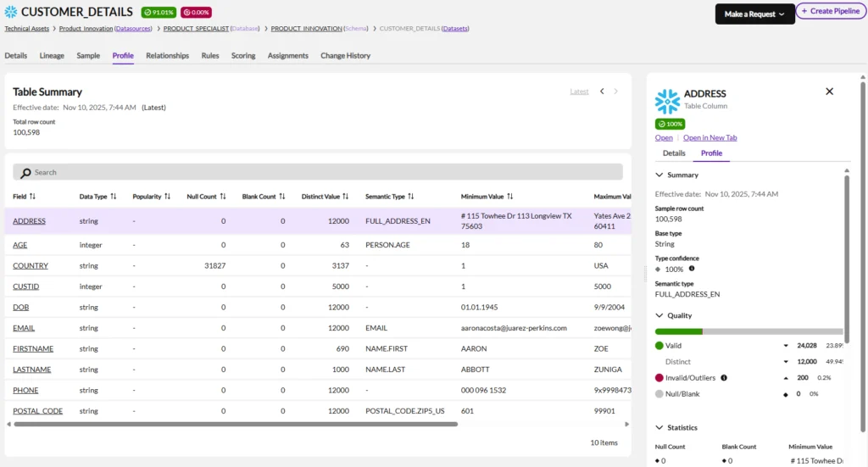Close the ADDRESS side panel

coord(829,92)
